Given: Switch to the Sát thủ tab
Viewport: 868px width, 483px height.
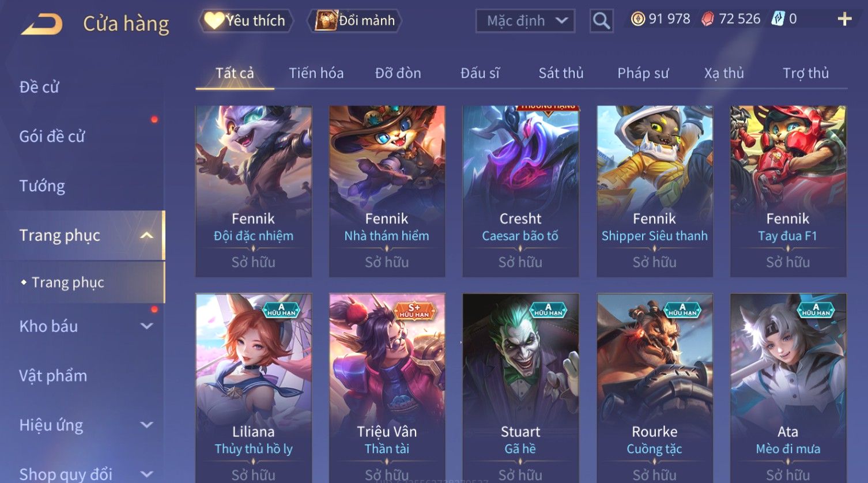Looking at the screenshot, I should click(x=561, y=73).
